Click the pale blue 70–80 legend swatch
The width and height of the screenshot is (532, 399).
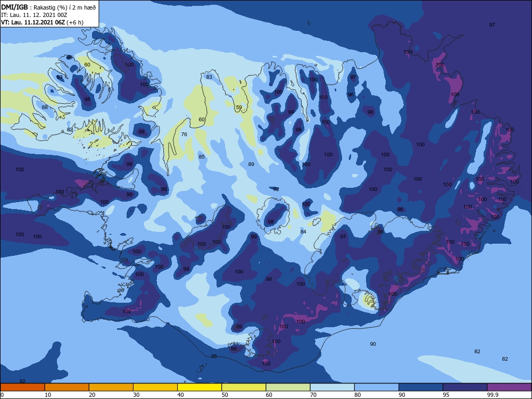click(x=332, y=387)
